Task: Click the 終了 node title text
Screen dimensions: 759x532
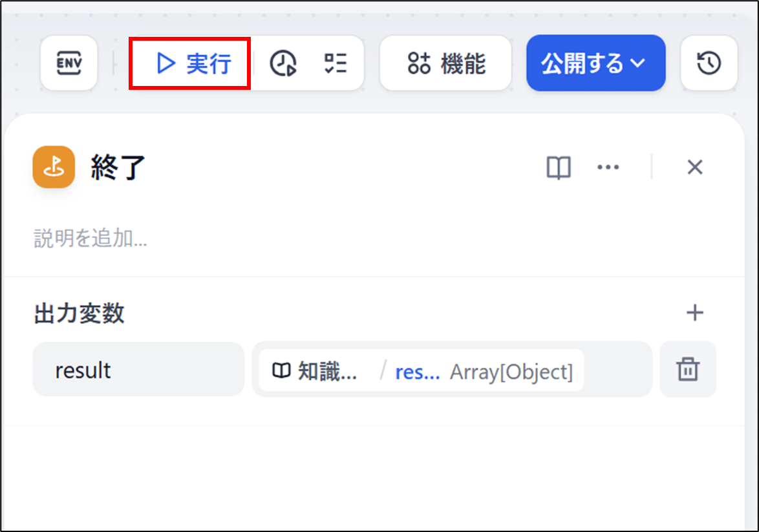Action: pos(118,167)
